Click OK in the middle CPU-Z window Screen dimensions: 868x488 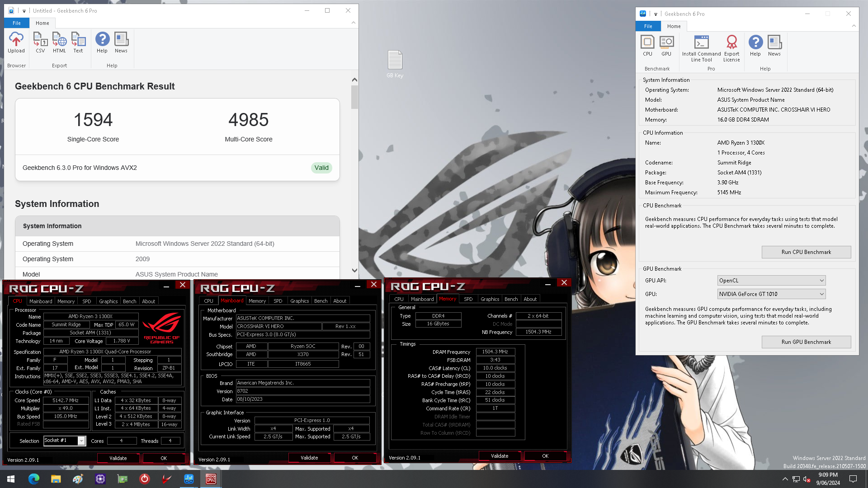point(355,458)
